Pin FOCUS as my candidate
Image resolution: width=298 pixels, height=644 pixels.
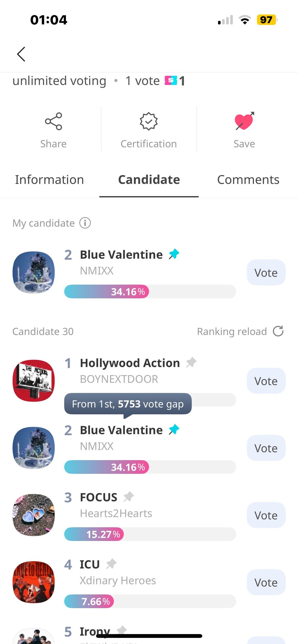click(129, 497)
